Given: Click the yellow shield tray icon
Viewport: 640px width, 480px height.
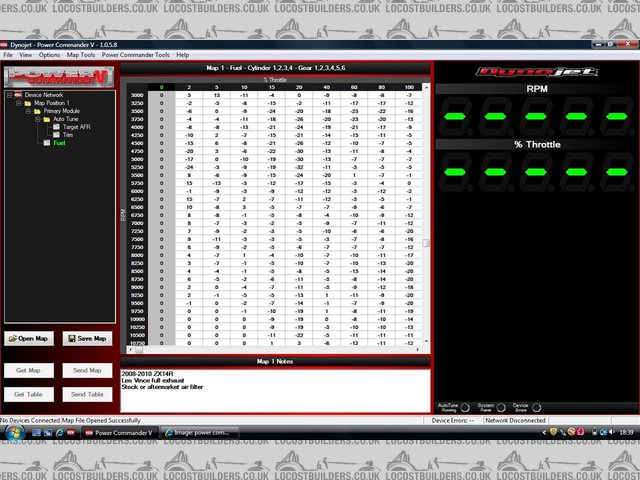Looking at the screenshot, I should click(553, 432).
